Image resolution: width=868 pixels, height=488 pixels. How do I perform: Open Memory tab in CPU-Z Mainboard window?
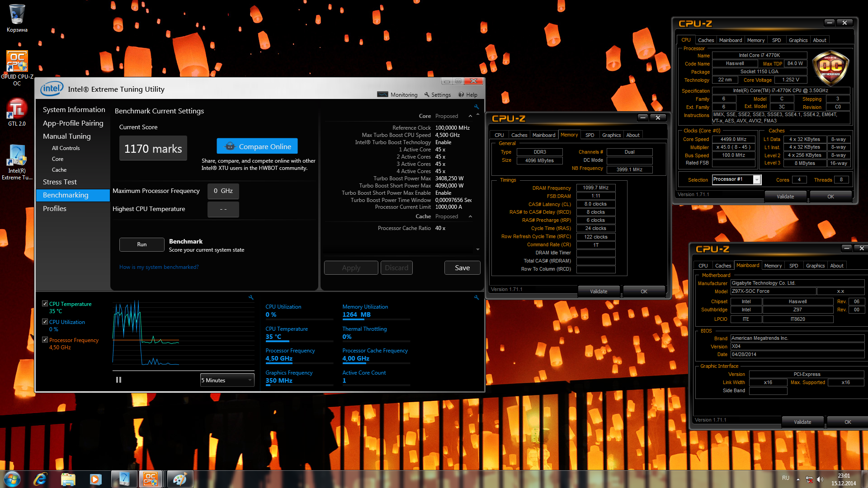click(x=773, y=266)
